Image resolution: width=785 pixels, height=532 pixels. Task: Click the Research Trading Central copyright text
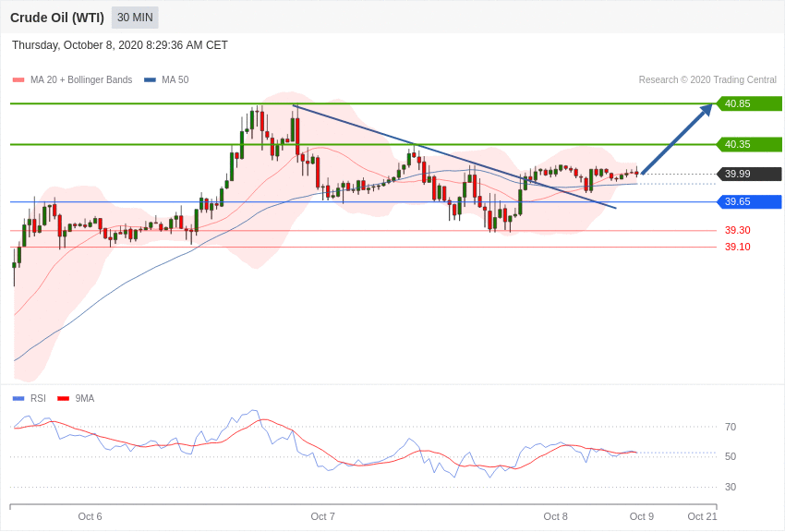pos(707,80)
